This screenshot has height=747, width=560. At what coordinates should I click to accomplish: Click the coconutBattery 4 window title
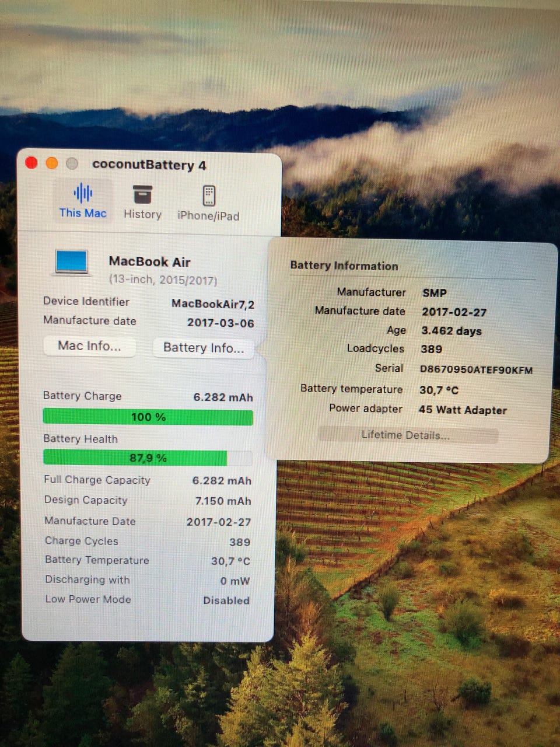(x=149, y=165)
